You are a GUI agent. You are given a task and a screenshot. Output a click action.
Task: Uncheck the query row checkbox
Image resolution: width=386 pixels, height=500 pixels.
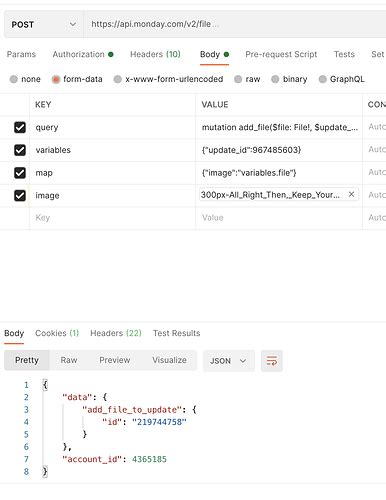[20, 127]
